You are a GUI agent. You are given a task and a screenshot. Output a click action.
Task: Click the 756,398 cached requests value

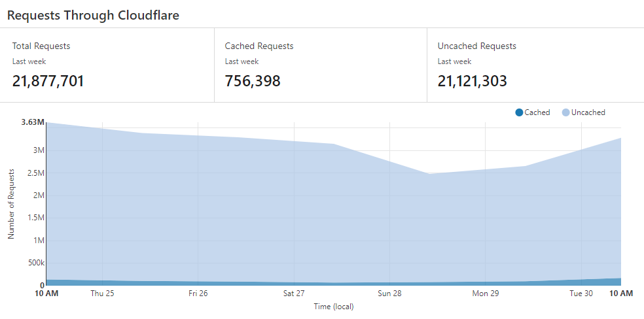pyautogui.click(x=253, y=81)
